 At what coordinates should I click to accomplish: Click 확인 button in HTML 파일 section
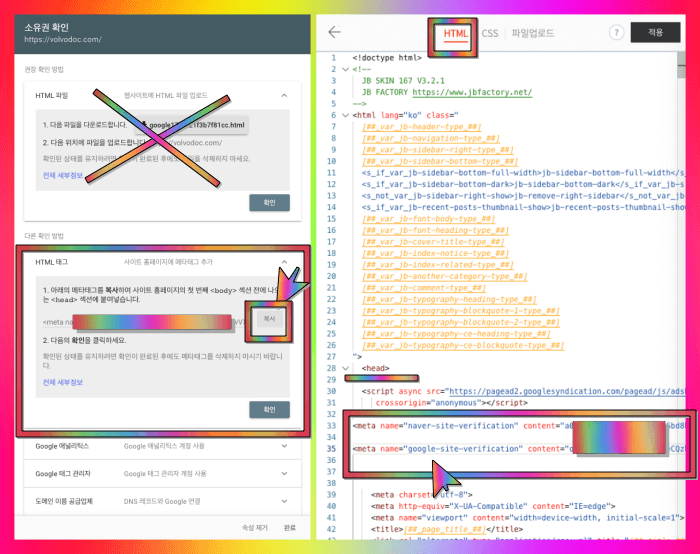(269, 203)
